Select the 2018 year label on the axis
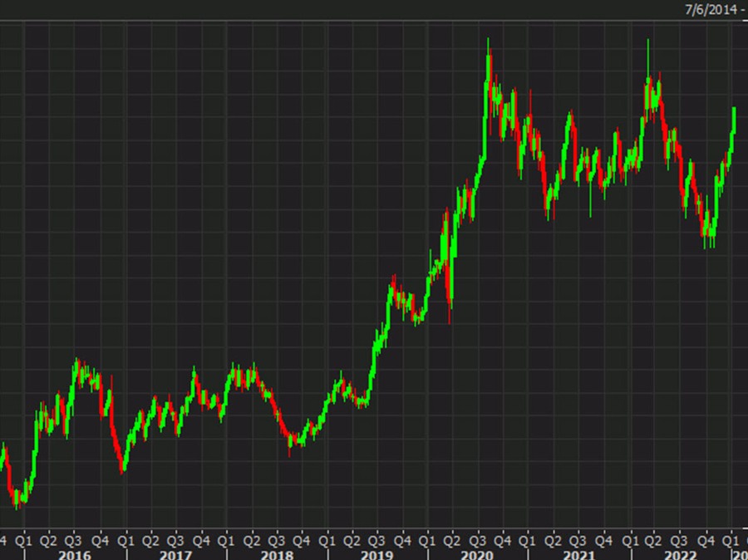Image resolution: width=748 pixels, height=560 pixels. [278, 553]
